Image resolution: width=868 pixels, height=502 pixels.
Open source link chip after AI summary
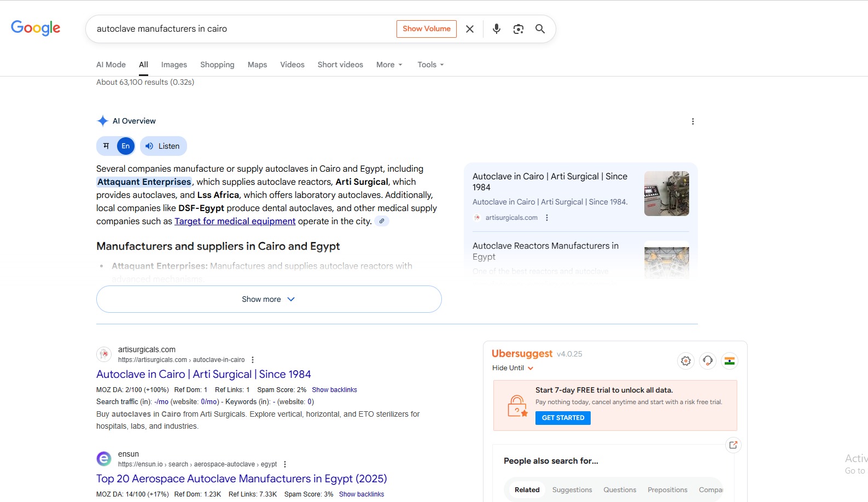coord(382,221)
